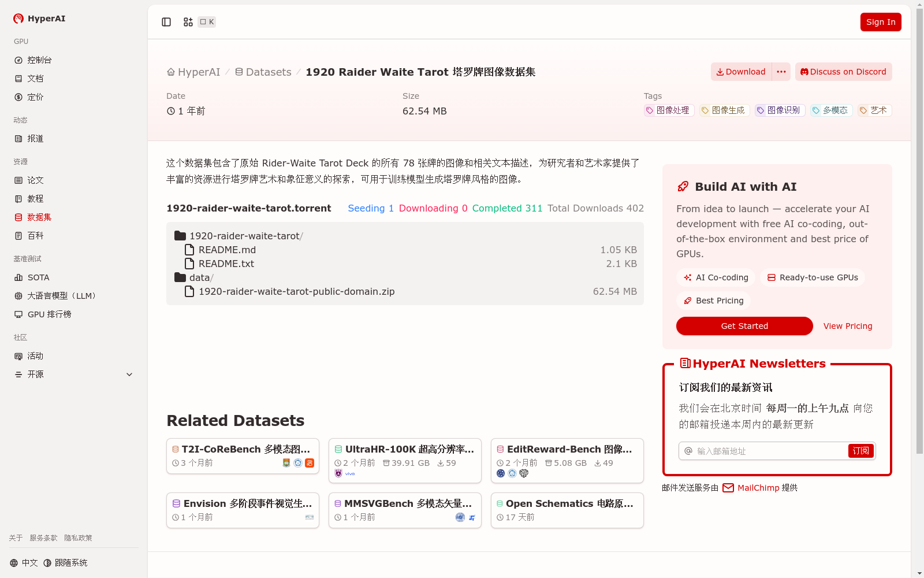Screen dimensions: 924x578
Task: Click the Download button
Action: (x=742, y=72)
